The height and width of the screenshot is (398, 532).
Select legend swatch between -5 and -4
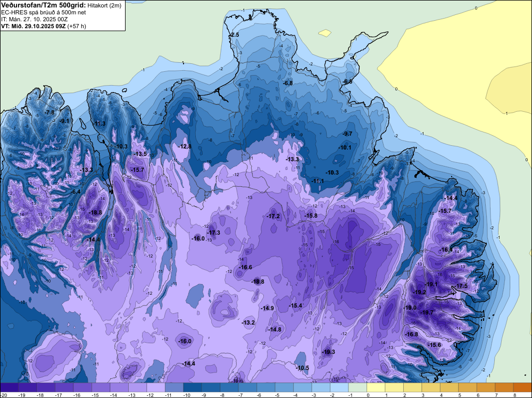click(x=284, y=387)
